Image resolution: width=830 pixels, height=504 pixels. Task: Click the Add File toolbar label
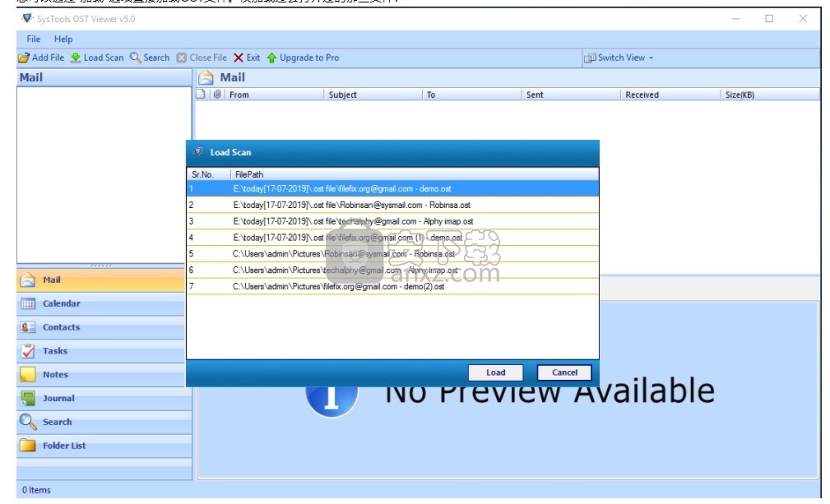click(49, 58)
